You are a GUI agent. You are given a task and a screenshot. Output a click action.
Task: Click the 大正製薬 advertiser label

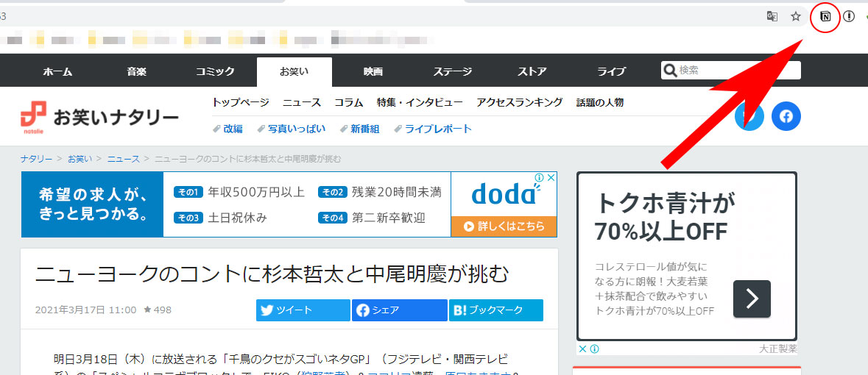click(x=777, y=349)
